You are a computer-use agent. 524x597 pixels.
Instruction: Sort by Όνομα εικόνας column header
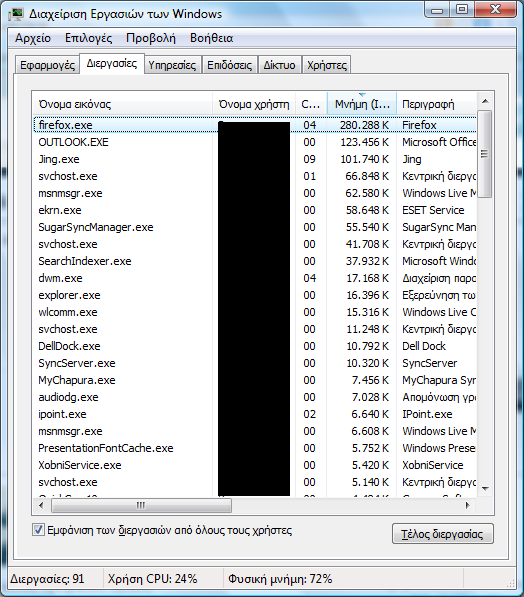click(122, 104)
